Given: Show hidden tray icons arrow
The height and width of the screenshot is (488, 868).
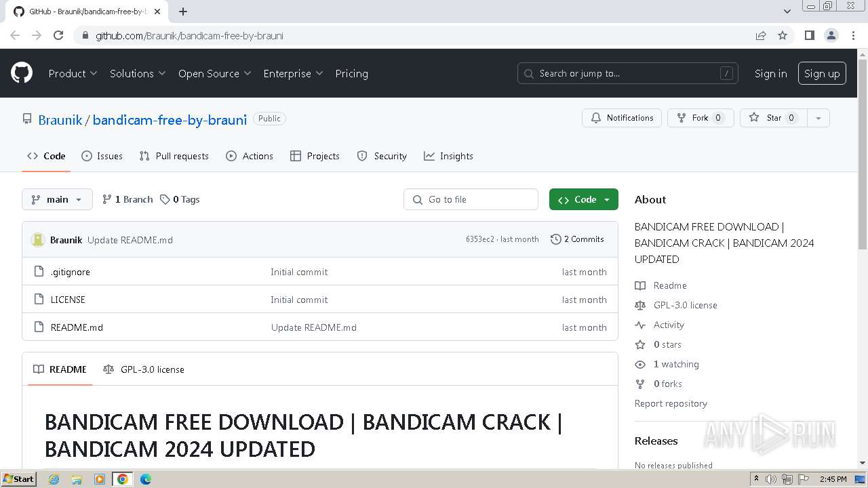Looking at the screenshot, I should [757, 479].
